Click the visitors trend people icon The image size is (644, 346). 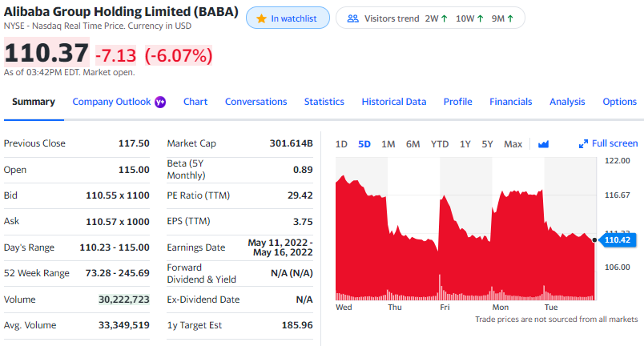click(352, 18)
